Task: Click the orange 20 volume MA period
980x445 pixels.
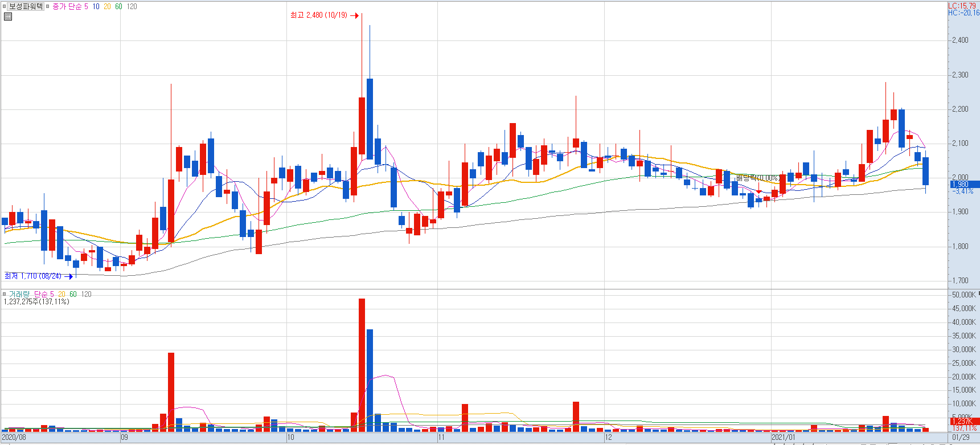Action: click(61, 295)
